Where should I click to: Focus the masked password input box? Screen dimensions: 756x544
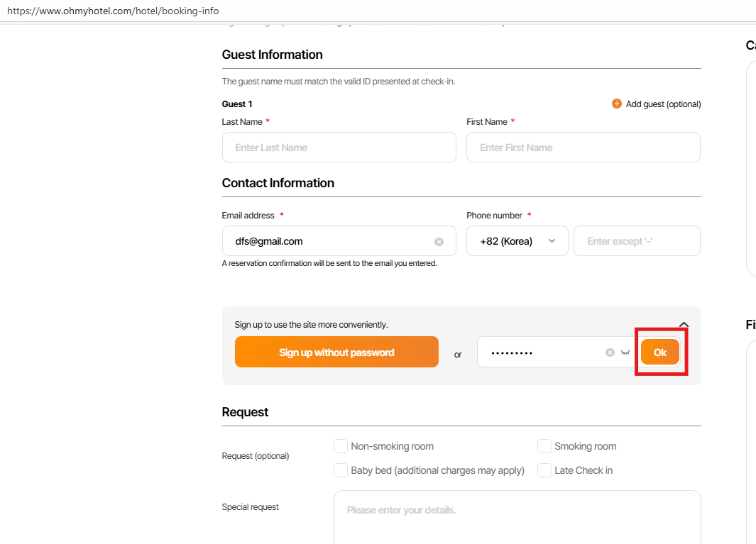539,353
